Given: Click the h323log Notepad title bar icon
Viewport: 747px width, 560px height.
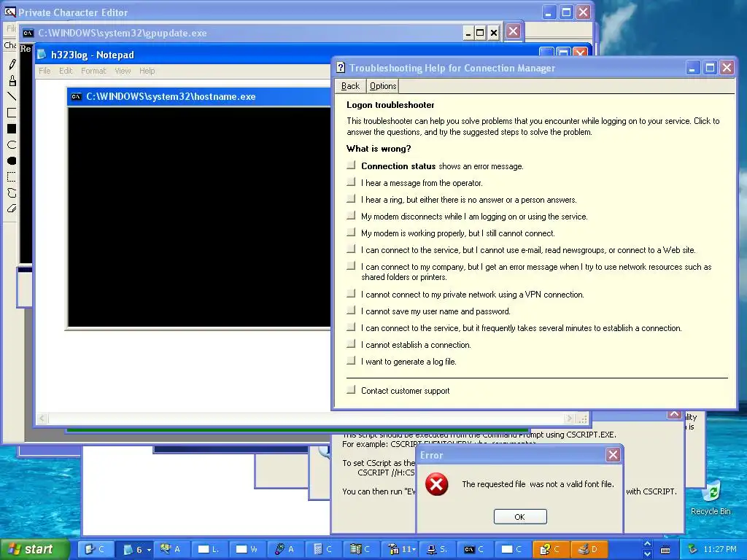Looking at the screenshot, I should [x=42, y=55].
